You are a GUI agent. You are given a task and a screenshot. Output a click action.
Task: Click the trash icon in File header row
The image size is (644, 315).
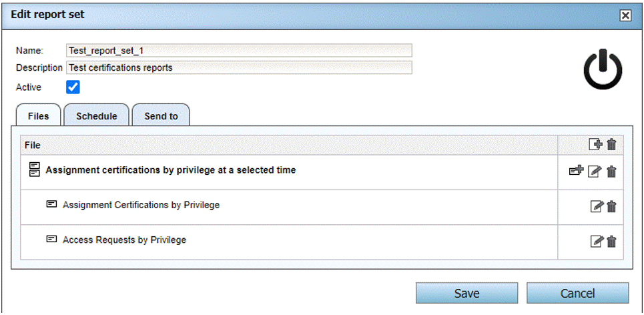point(611,144)
